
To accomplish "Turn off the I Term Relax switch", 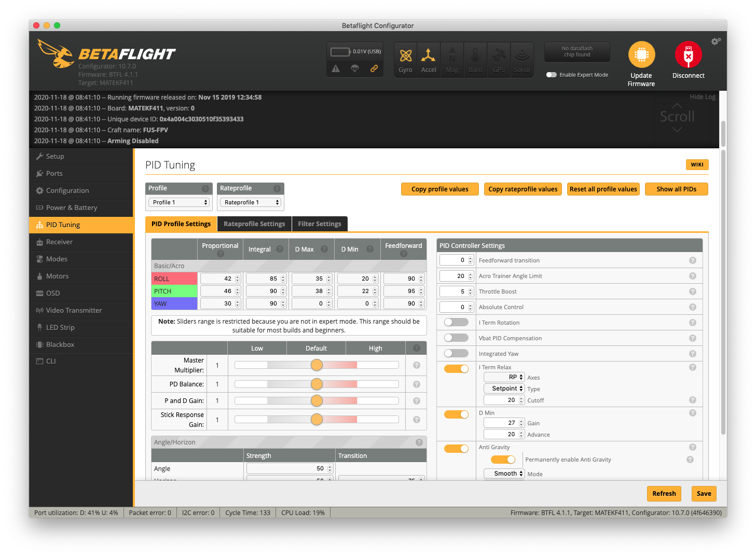I will pyautogui.click(x=456, y=369).
